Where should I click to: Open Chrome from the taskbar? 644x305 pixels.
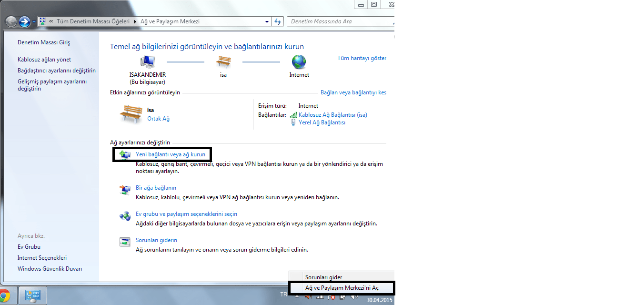4,295
